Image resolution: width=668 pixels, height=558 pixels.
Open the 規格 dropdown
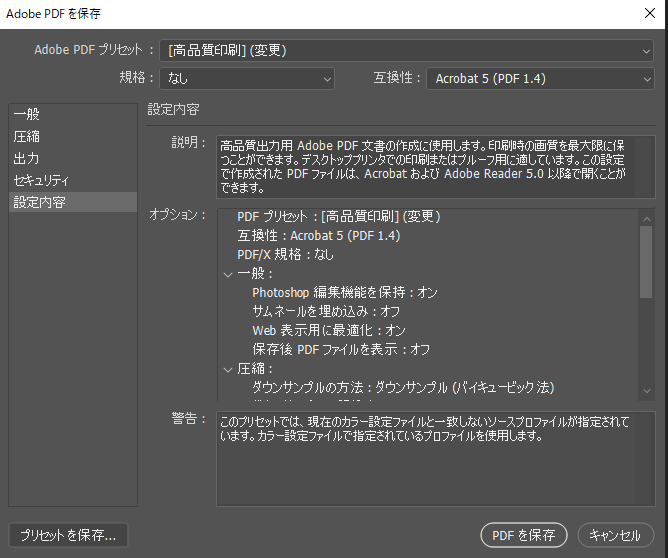coord(247,78)
